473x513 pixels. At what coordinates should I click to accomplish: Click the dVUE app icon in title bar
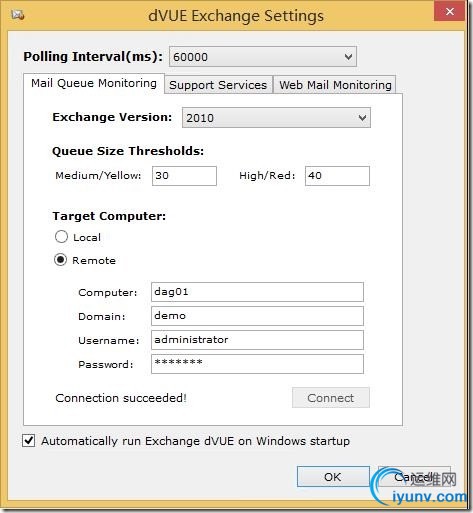click(17, 15)
